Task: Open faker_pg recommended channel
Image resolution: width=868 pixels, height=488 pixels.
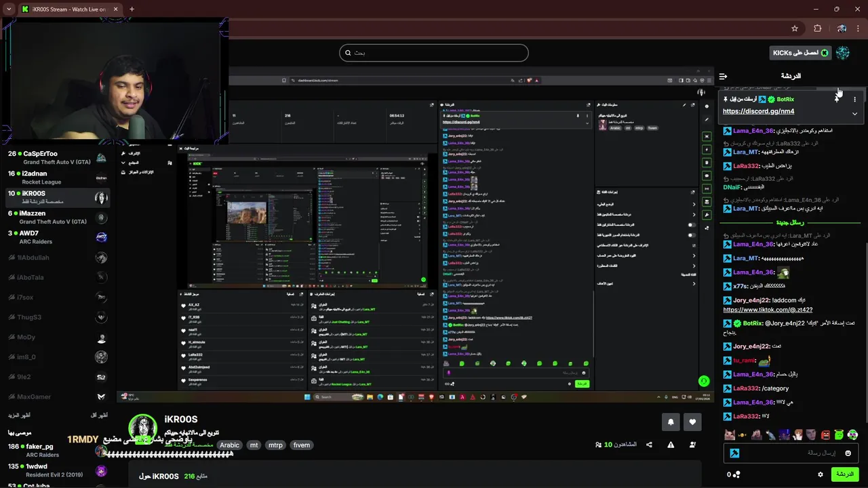Action: click(58, 451)
